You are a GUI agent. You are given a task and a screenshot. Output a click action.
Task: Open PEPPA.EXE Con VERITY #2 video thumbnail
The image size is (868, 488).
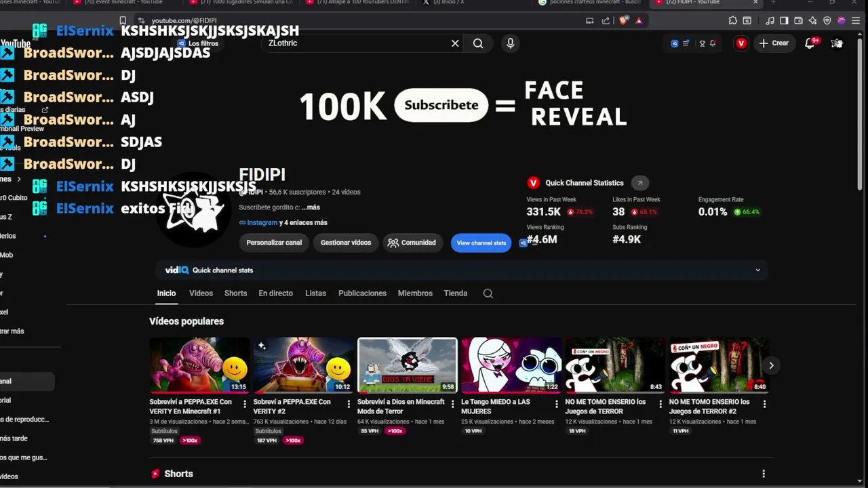point(303,365)
